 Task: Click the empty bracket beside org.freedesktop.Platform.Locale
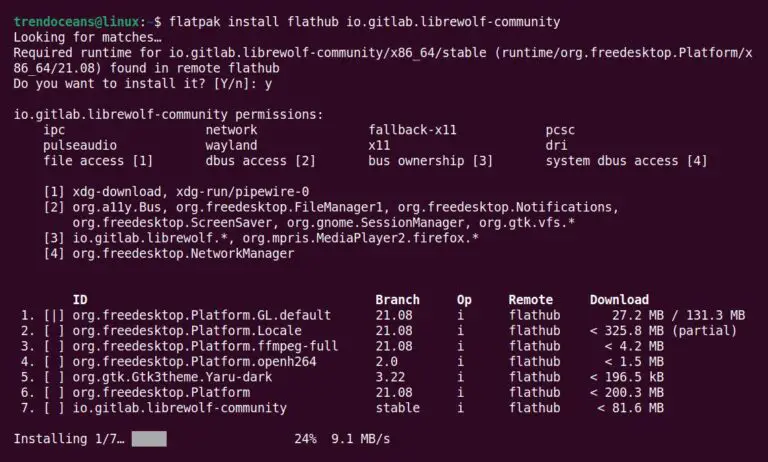coord(54,331)
